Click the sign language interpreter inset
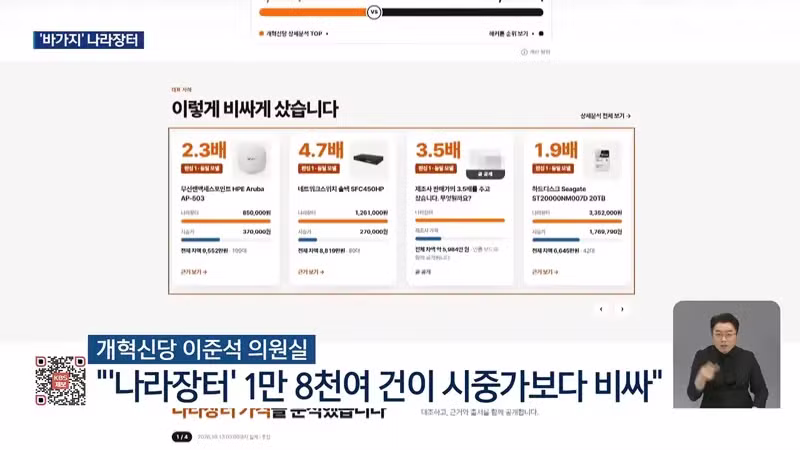The width and height of the screenshot is (800, 450). 727,355
